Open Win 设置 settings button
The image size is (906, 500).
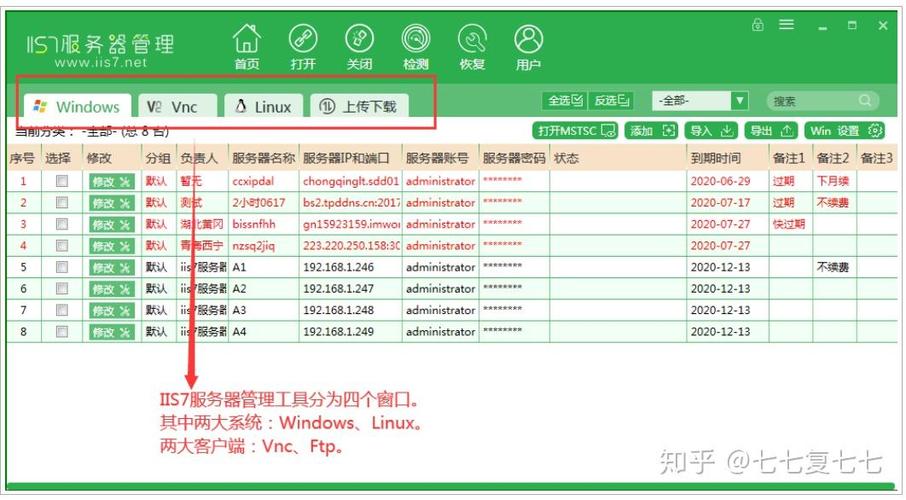click(845, 131)
